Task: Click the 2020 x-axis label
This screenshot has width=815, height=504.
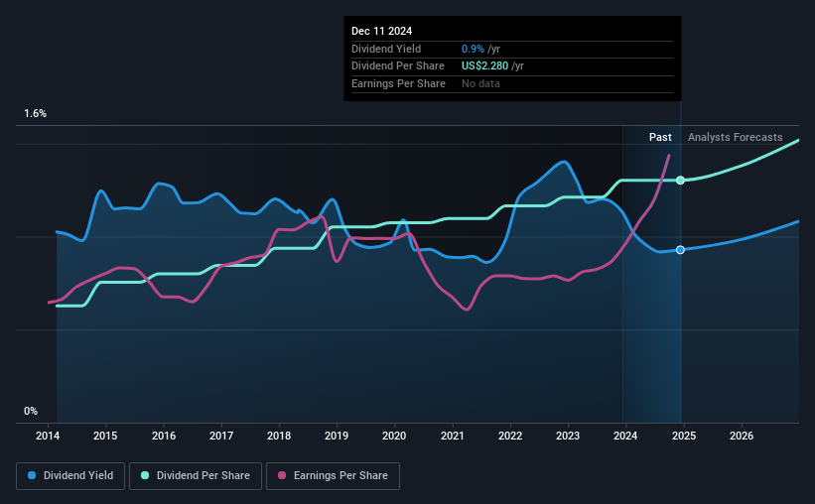Action: coord(394,436)
